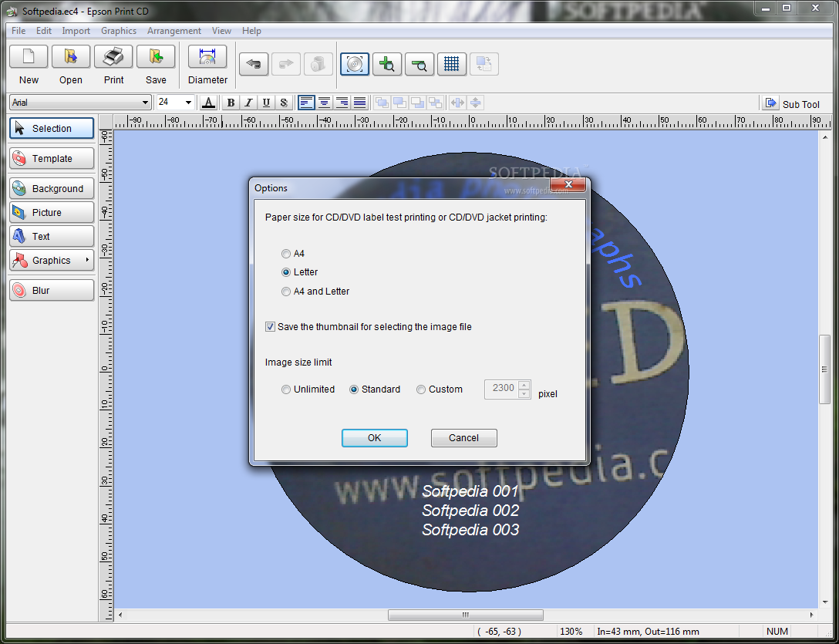Click the delete trash can icon
The height and width of the screenshot is (644, 839).
point(318,64)
